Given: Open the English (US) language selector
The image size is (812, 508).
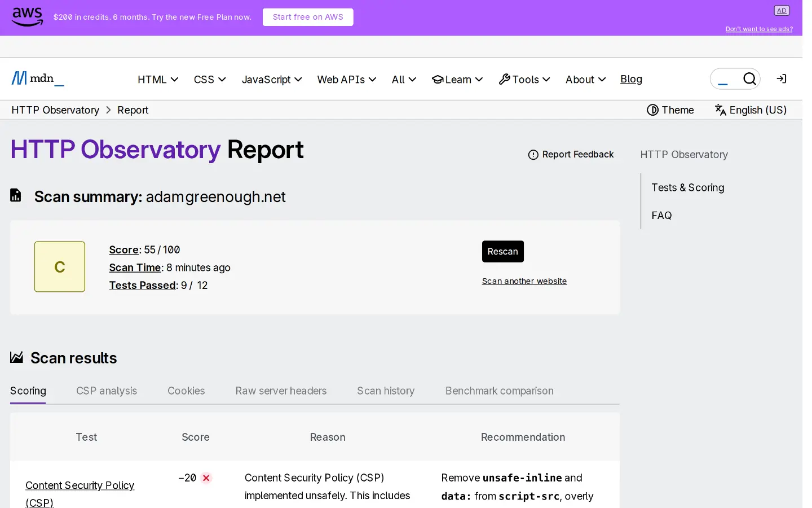Looking at the screenshot, I should coord(751,110).
